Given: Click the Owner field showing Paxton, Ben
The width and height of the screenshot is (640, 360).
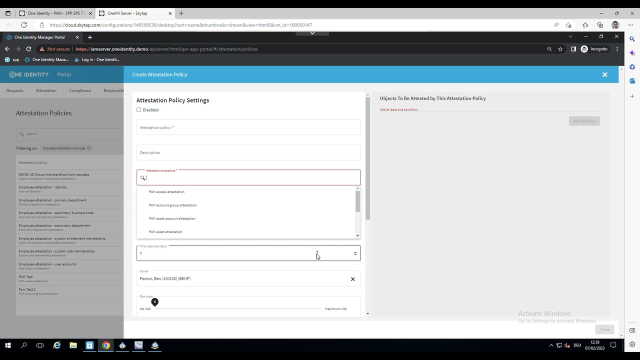Looking at the screenshot, I should click(248, 279).
